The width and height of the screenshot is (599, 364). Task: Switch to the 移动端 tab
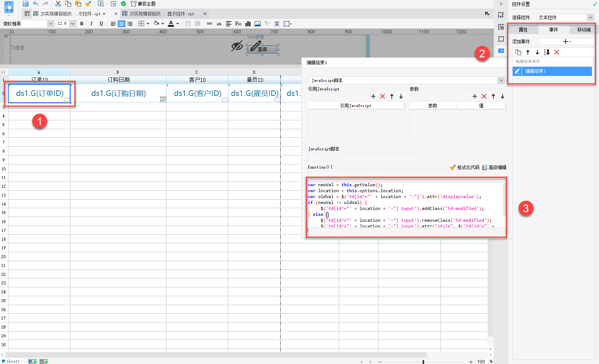click(x=584, y=30)
